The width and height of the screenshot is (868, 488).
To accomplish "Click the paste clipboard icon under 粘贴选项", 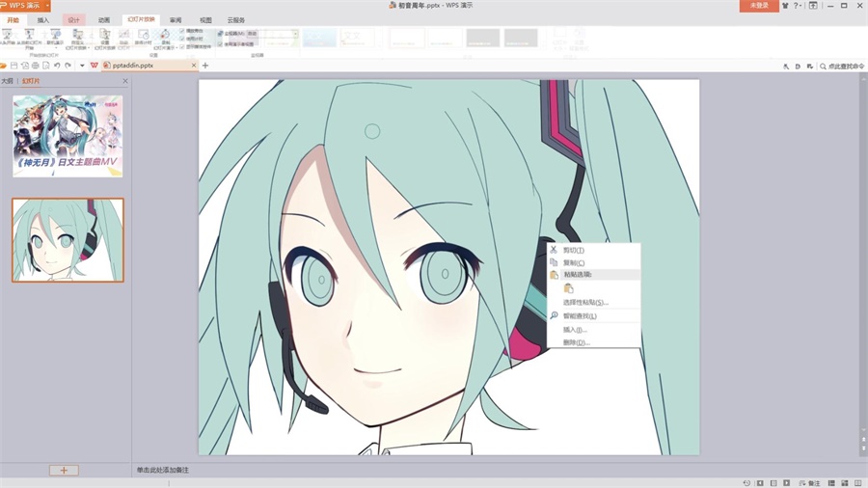I will [x=568, y=288].
